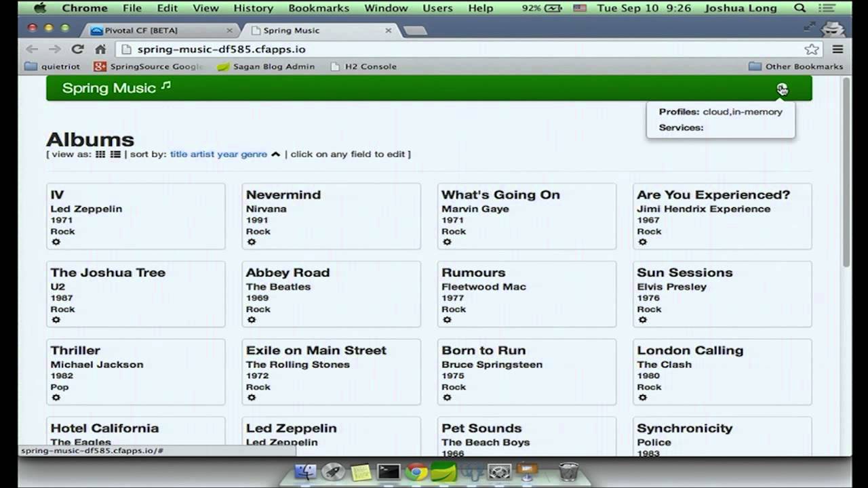Screen dimensions: 868x488
Task: Click the gear icon under What's Going On
Action: pyautogui.click(x=447, y=242)
